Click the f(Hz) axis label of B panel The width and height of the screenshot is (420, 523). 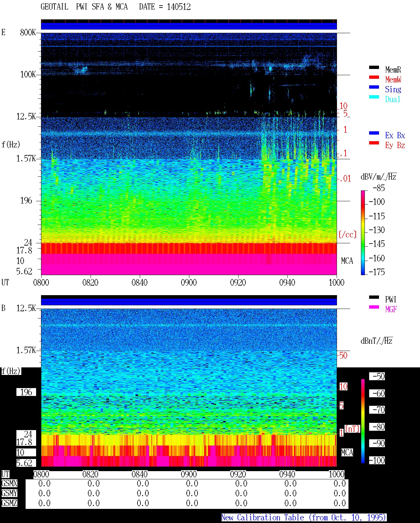pos(11,371)
